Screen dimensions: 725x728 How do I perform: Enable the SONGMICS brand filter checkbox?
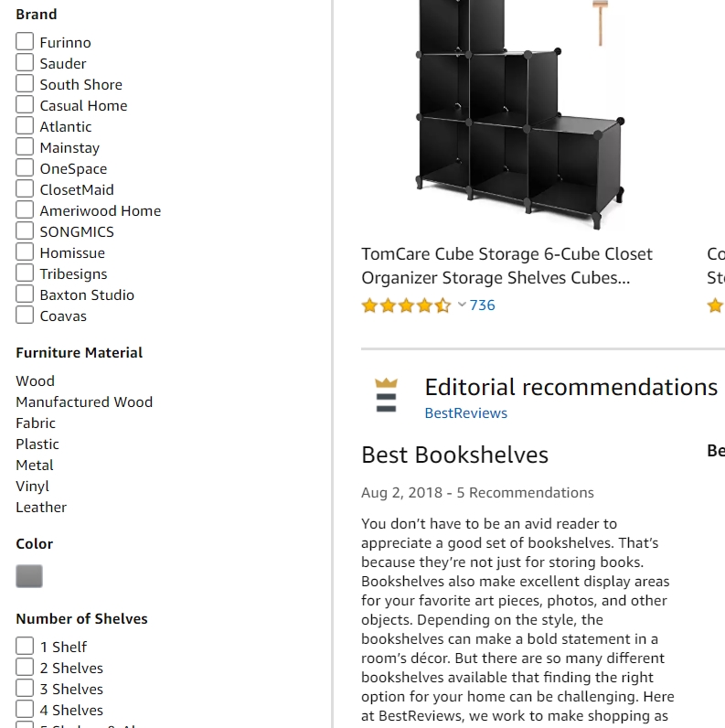25,231
